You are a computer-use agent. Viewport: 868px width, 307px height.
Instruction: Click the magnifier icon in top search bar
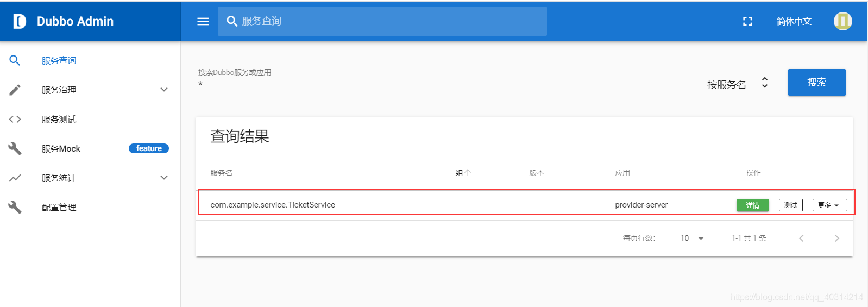pyautogui.click(x=232, y=21)
